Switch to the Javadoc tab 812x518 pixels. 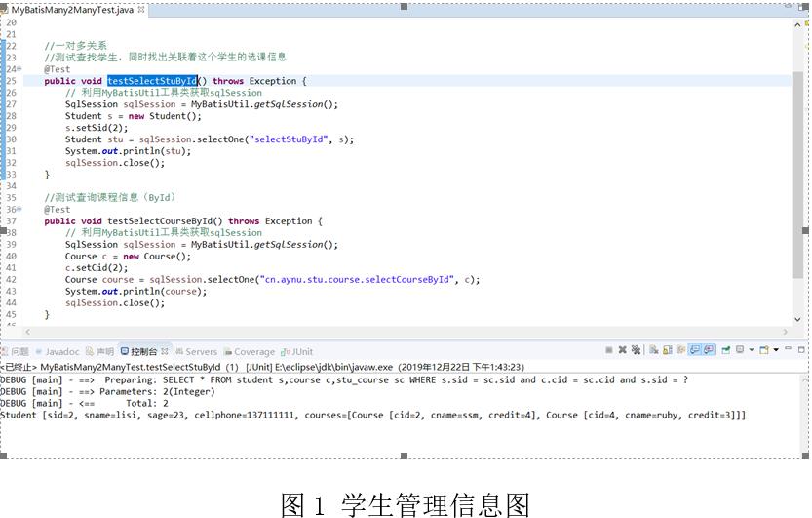58,352
